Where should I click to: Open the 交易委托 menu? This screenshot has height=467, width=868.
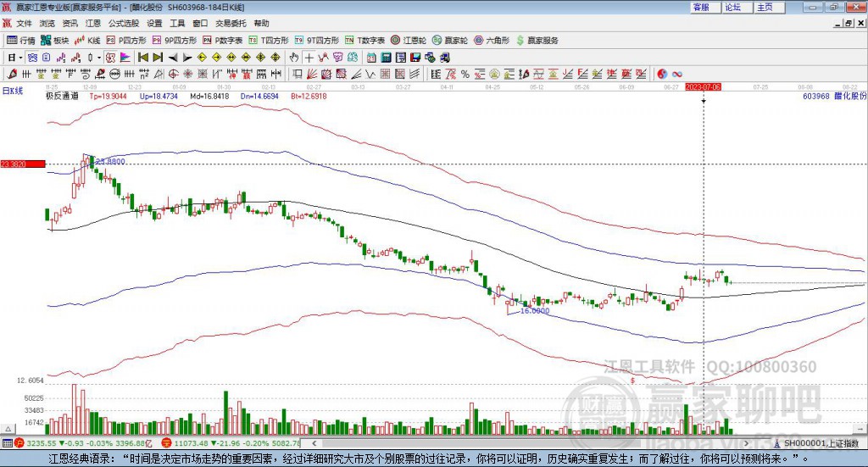[x=231, y=23]
